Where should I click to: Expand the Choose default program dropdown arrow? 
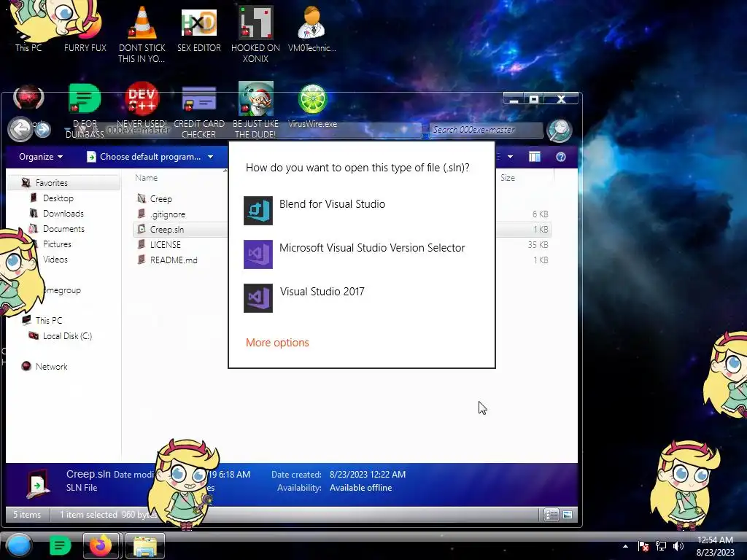(x=211, y=157)
